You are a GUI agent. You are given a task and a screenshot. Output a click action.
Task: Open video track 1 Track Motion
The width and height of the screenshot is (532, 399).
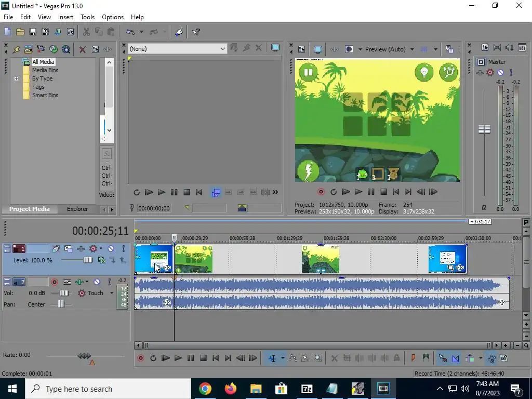pyautogui.click(x=69, y=249)
